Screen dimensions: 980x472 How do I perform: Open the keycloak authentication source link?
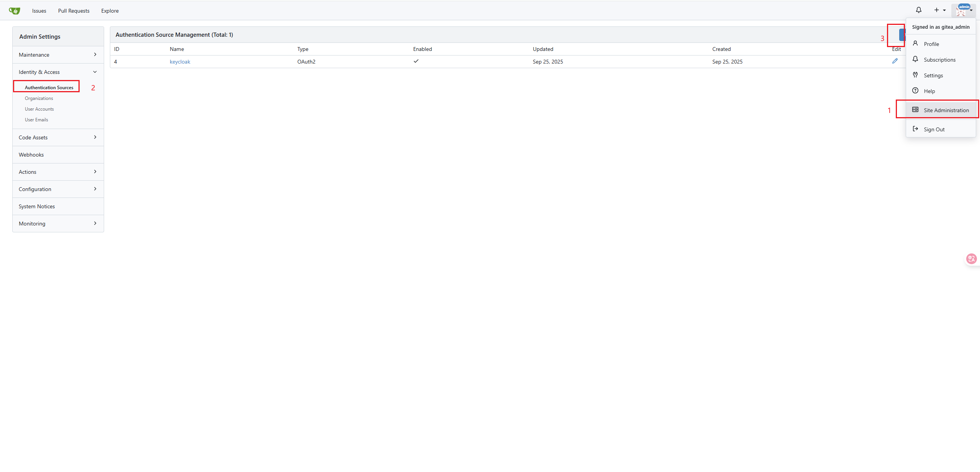click(x=180, y=62)
